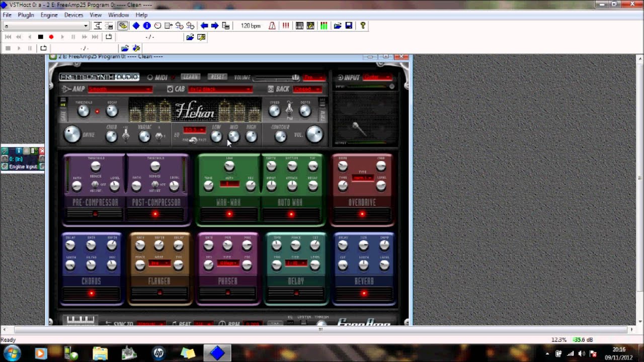Open the Flanger Wave dropdown
644x362 pixels.
pyautogui.click(x=159, y=263)
